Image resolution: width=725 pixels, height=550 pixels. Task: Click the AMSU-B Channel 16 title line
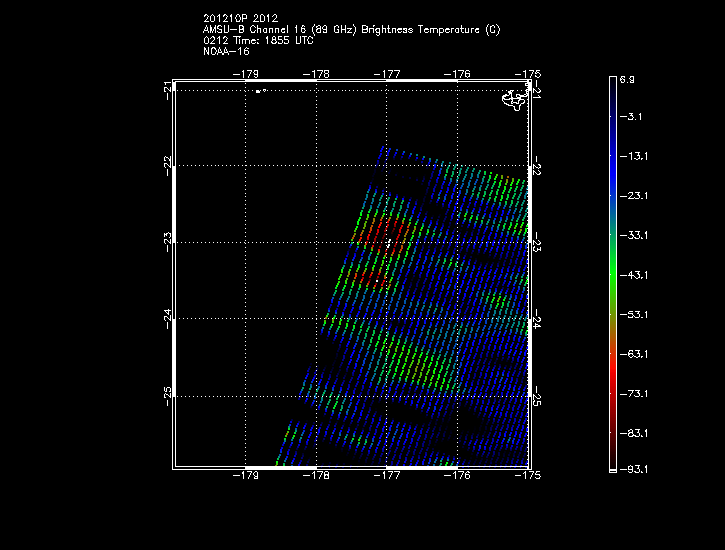pyautogui.click(x=350, y=30)
